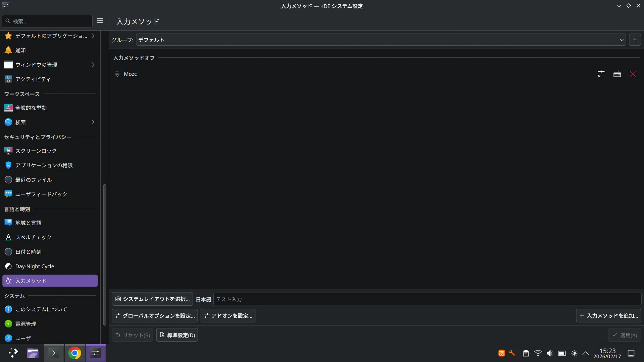The image size is (644, 362).
Task: Open Google Chrome from taskbar
Action: tap(74, 353)
